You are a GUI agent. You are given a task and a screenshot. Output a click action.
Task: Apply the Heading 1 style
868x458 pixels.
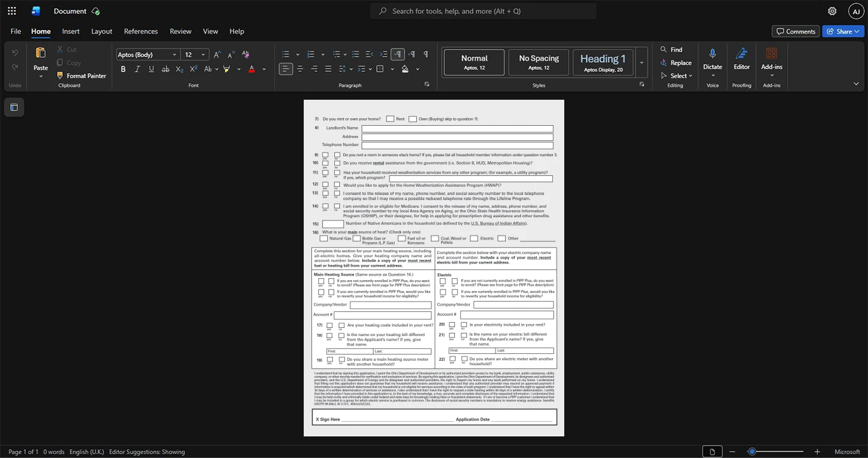602,62
